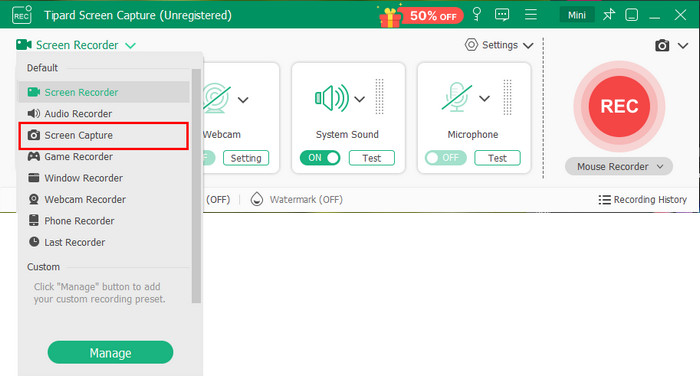The image size is (700, 376).
Task: Expand the webcam source dropdown arrow
Action: tap(243, 100)
